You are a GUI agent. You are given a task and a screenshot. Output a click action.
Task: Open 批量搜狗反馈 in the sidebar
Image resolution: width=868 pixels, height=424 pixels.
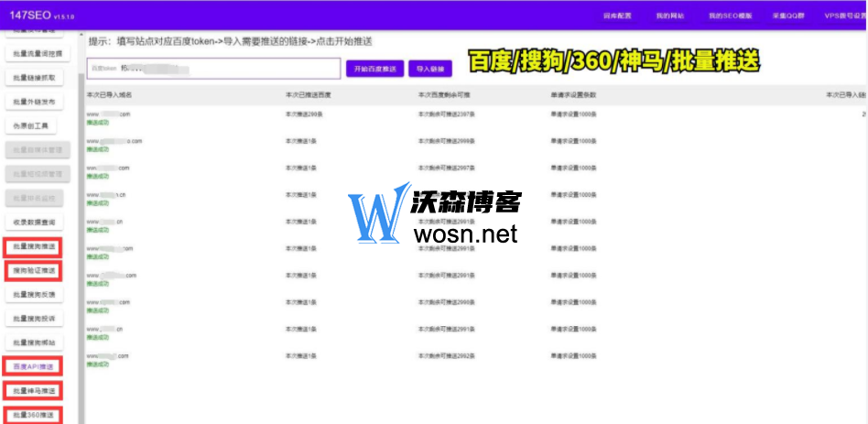[x=35, y=295]
